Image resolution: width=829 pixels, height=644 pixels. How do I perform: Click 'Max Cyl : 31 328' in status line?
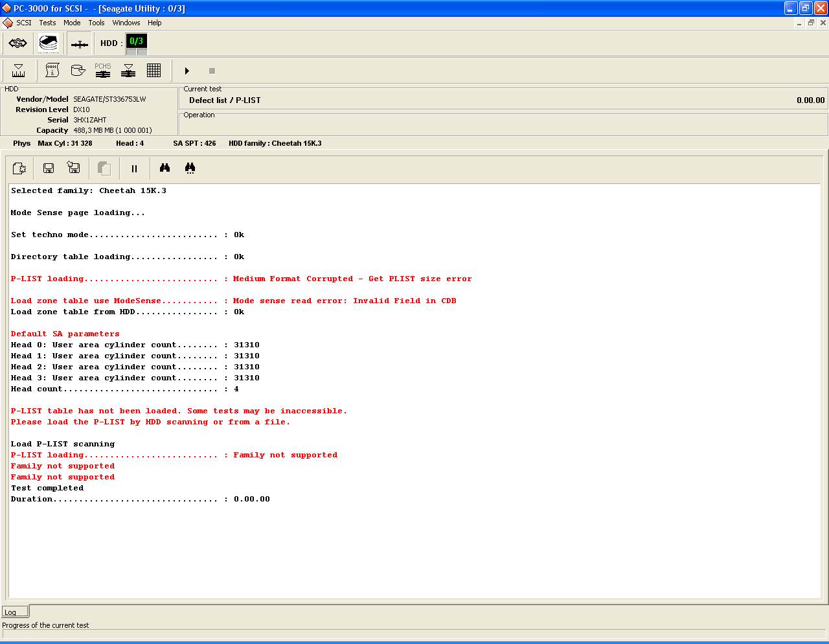(x=65, y=143)
